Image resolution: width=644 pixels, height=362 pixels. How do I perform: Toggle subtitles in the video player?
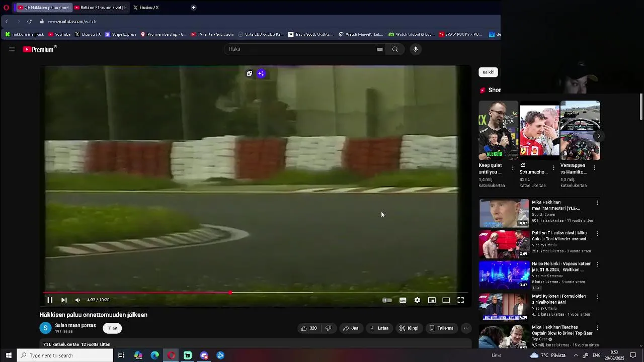[x=403, y=300]
